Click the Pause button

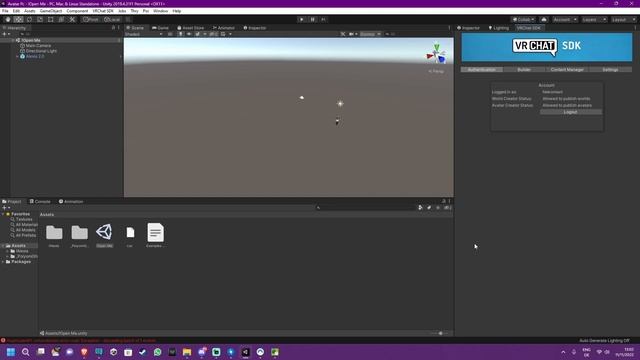tap(313, 19)
